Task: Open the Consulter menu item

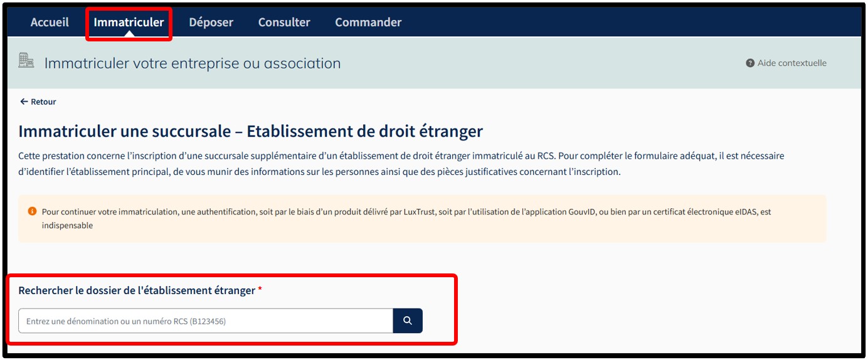Action: click(284, 23)
